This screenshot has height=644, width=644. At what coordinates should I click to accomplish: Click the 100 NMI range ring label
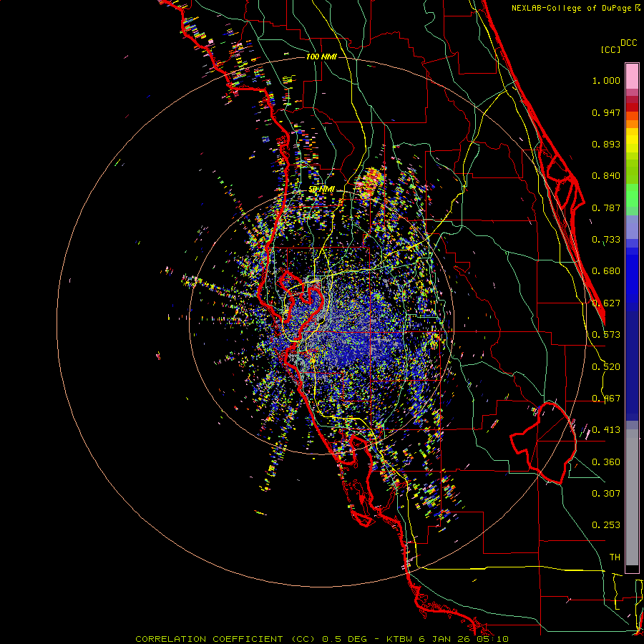(x=321, y=57)
